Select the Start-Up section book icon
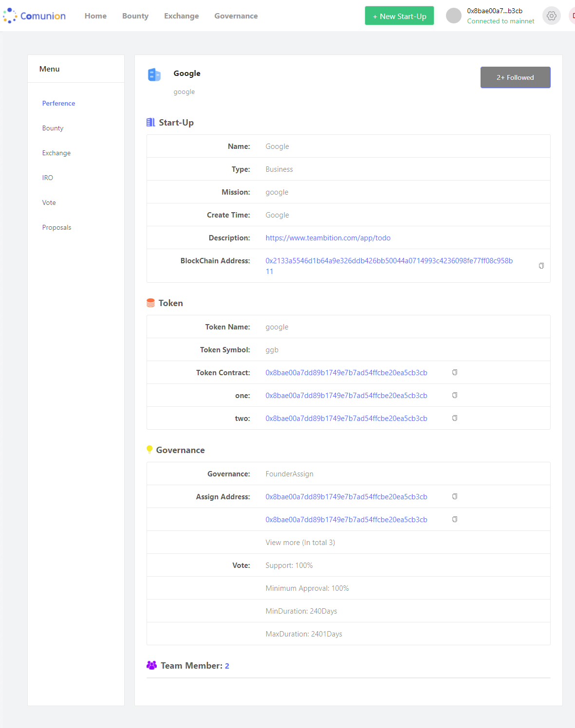The width and height of the screenshot is (575, 728). tap(151, 122)
